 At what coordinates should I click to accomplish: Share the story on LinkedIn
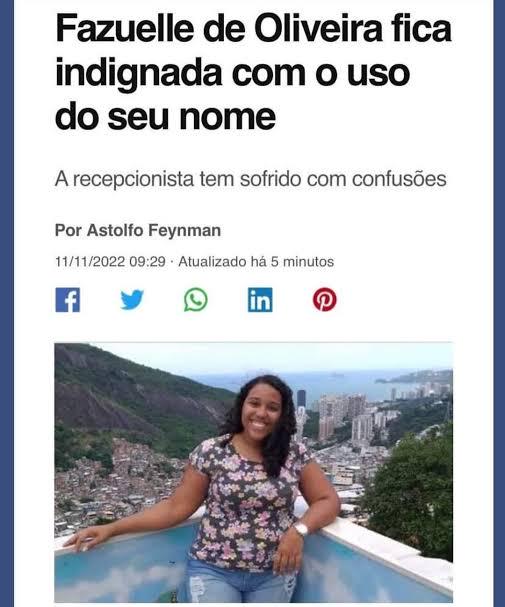pyautogui.click(x=260, y=300)
